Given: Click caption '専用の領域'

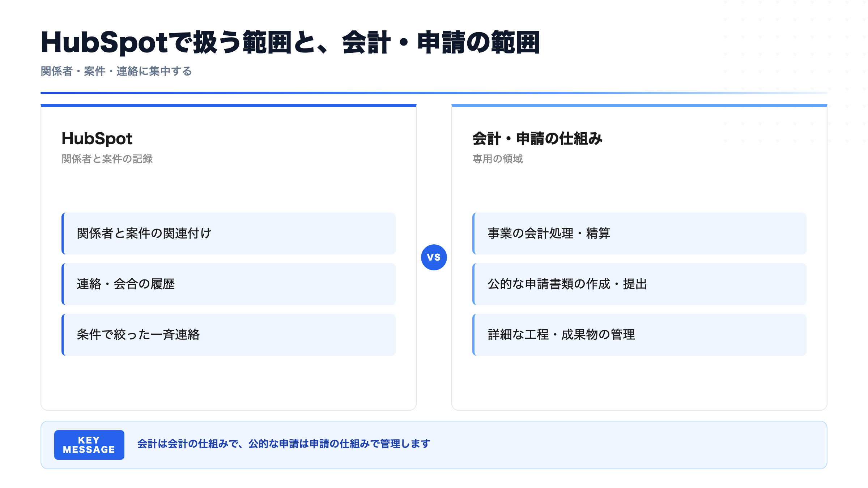Looking at the screenshot, I should [498, 159].
